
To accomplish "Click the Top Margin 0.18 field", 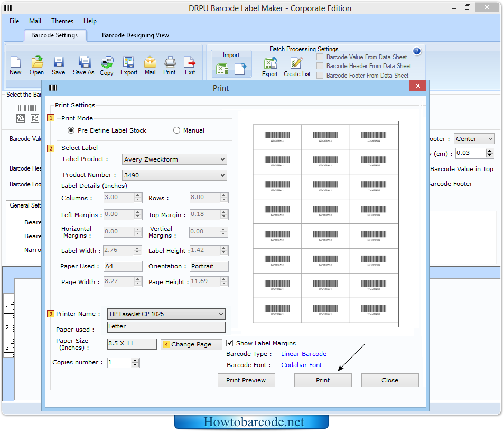I will 205,214.
